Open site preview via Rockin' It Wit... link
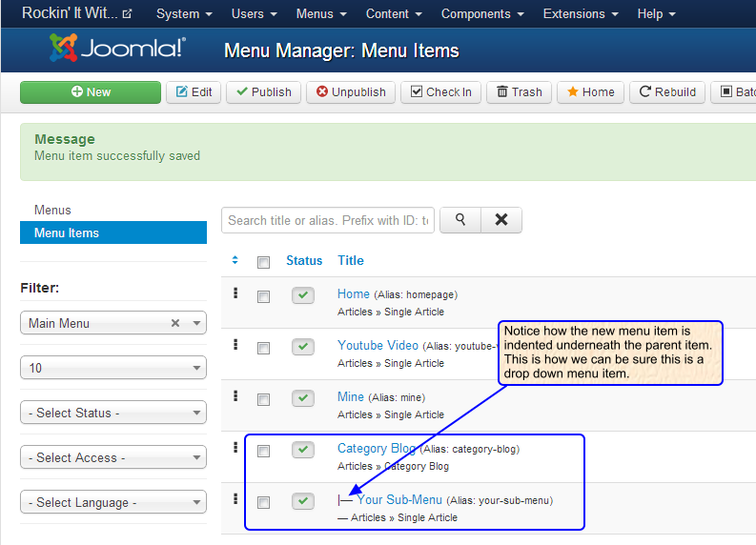 (76, 13)
